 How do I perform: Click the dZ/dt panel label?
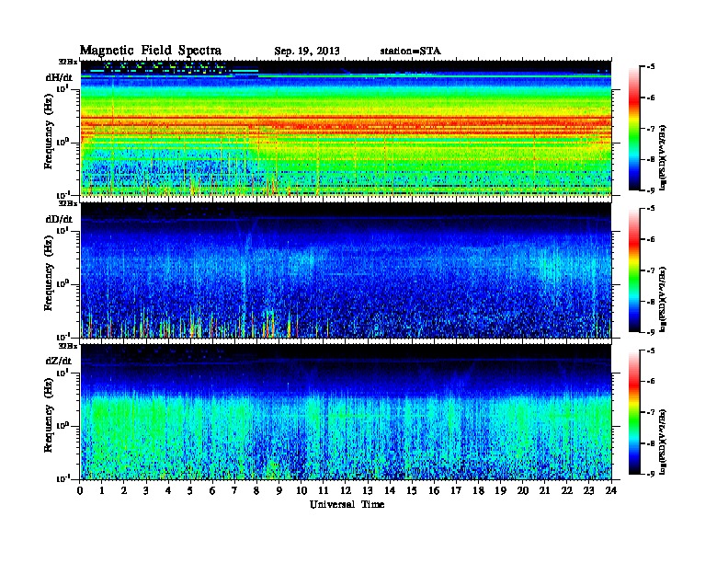pyautogui.click(x=59, y=361)
